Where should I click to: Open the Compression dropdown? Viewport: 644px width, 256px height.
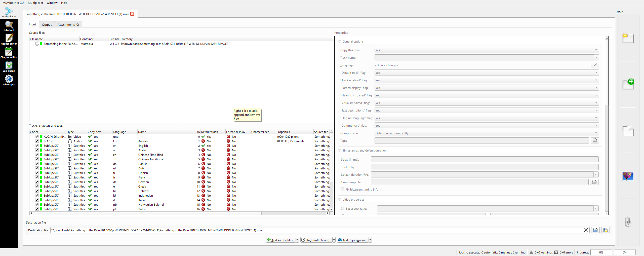[487, 133]
